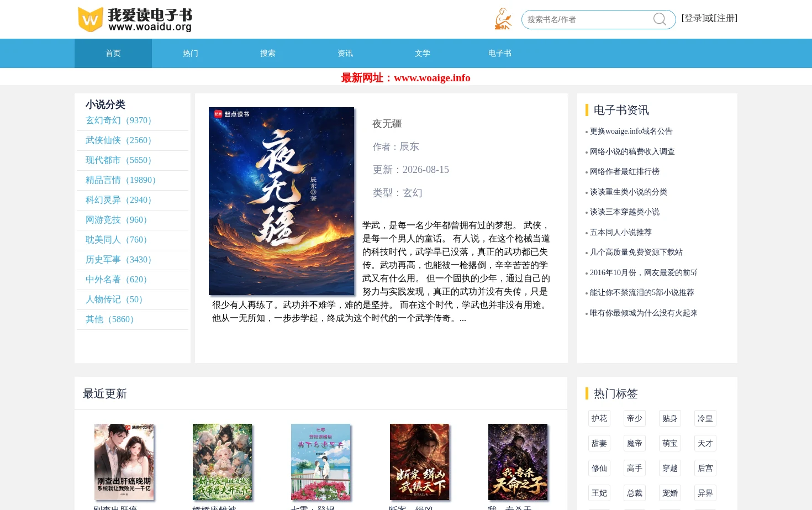Screen dimensions: 812x510
Task: Open the 资讯 nav tab
Action: (345, 53)
